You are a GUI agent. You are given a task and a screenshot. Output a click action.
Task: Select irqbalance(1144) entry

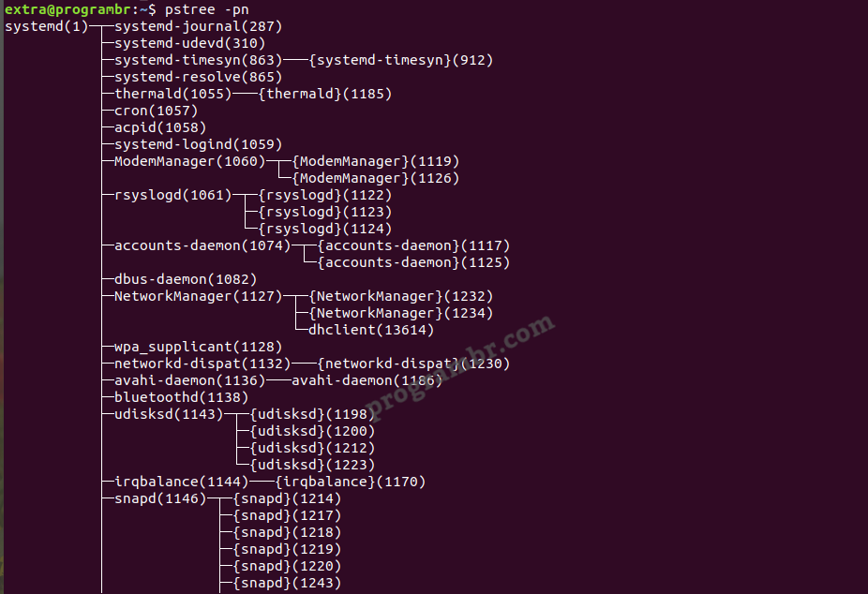point(181,482)
